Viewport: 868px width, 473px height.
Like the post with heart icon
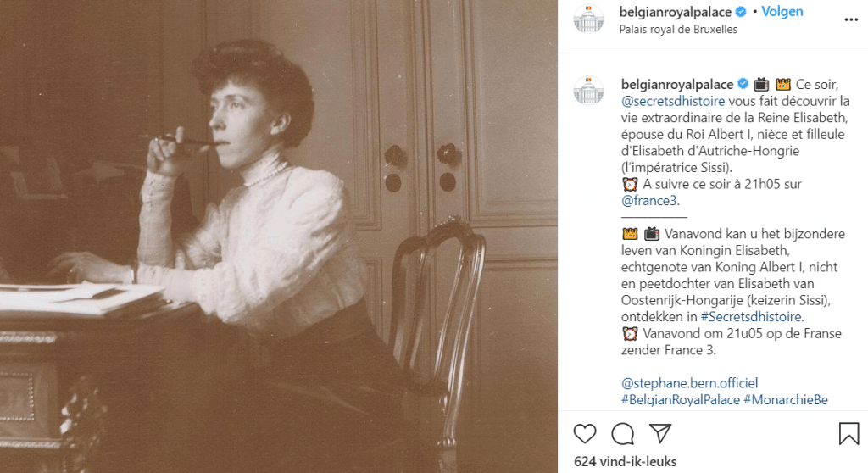pyautogui.click(x=585, y=434)
